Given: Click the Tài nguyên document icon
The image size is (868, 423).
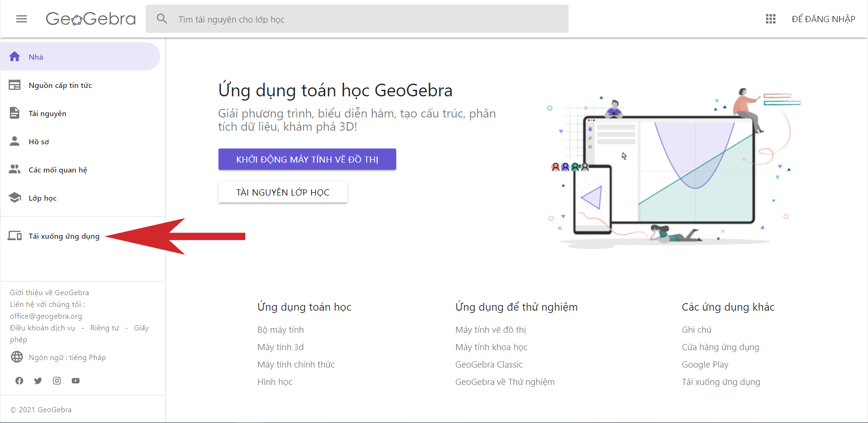Looking at the screenshot, I should click(15, 113).
